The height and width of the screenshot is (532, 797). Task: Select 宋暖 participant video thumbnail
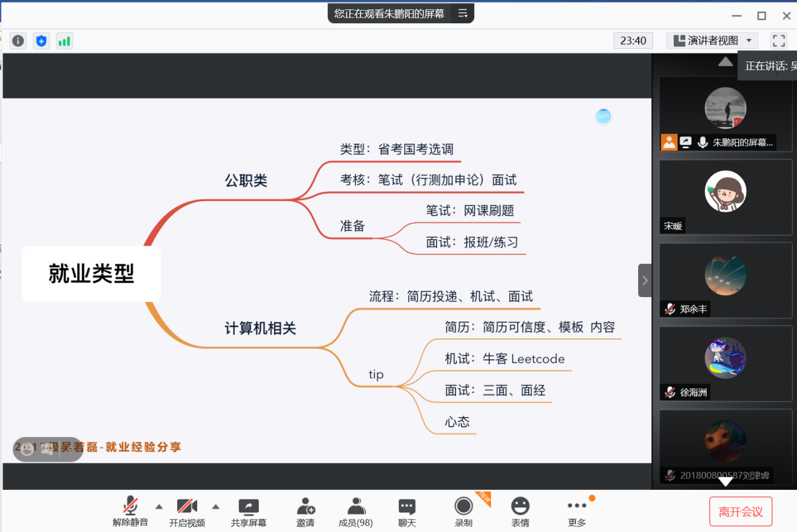point(725,197)
